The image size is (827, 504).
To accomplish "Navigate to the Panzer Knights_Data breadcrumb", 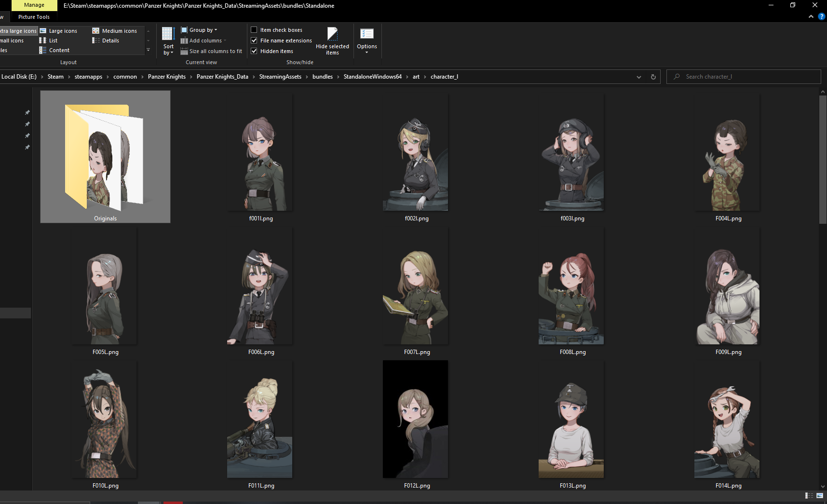I will 222,77.
